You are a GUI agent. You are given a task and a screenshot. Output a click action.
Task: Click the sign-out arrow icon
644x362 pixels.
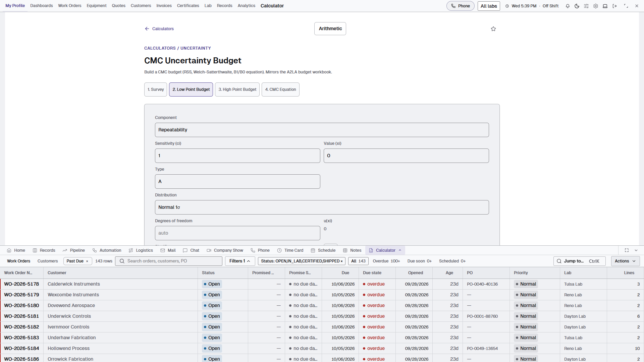click(x=614, y=6)
